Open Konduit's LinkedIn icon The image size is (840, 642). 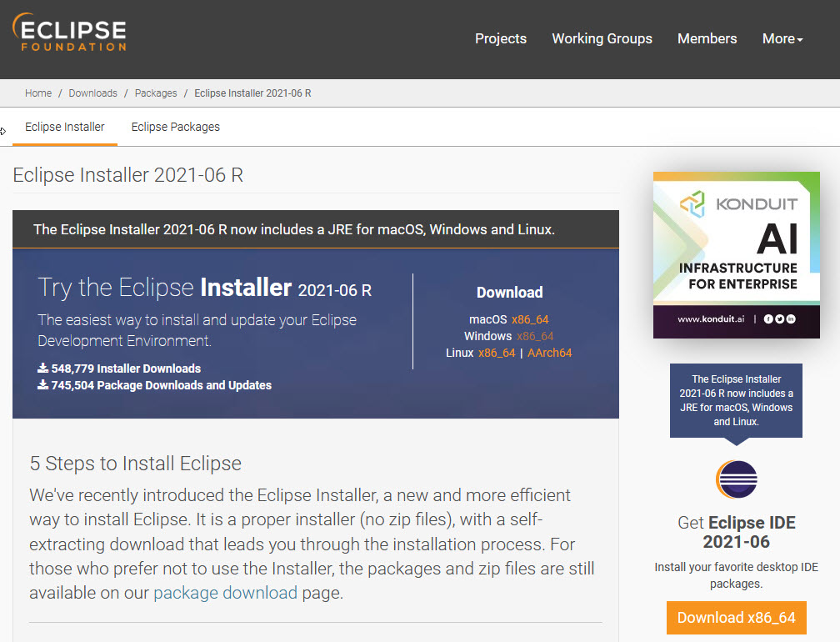coord(790,318)
